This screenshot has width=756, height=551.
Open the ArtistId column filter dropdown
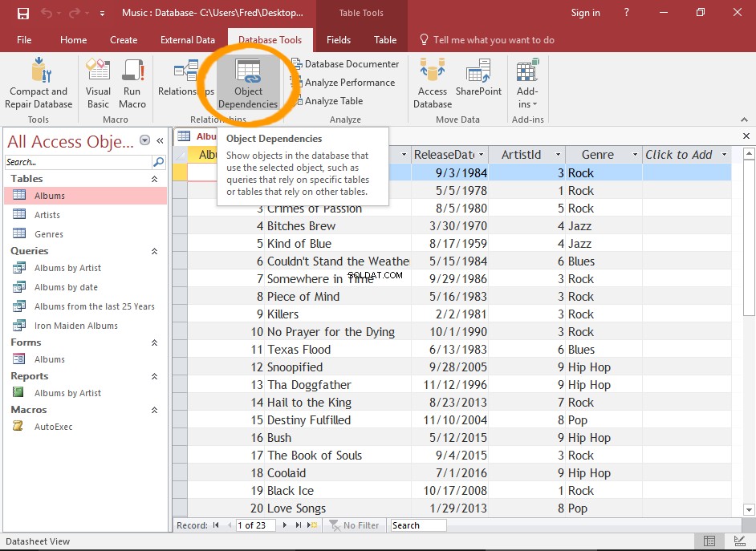(x=558, y=155)
